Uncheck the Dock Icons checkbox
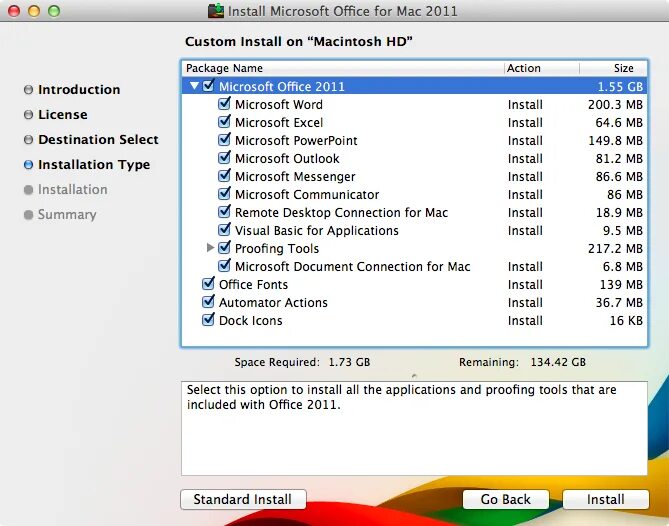The image size is (669, 526). pos(208,320)
